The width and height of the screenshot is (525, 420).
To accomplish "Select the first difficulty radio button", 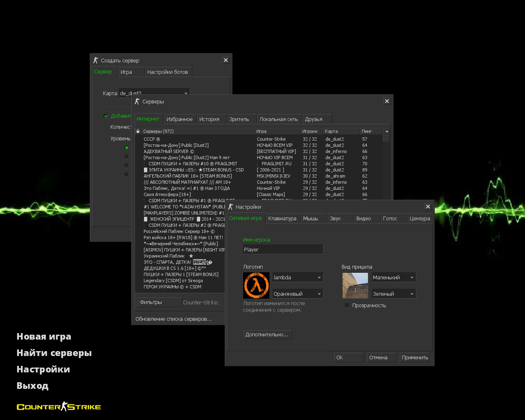I will tap(126, 148).
